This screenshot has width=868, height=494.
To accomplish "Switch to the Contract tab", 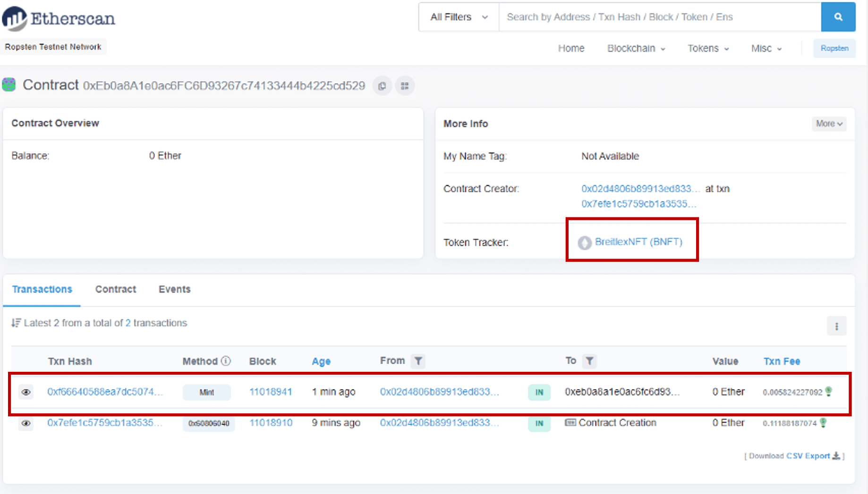I will coord(116,289).
